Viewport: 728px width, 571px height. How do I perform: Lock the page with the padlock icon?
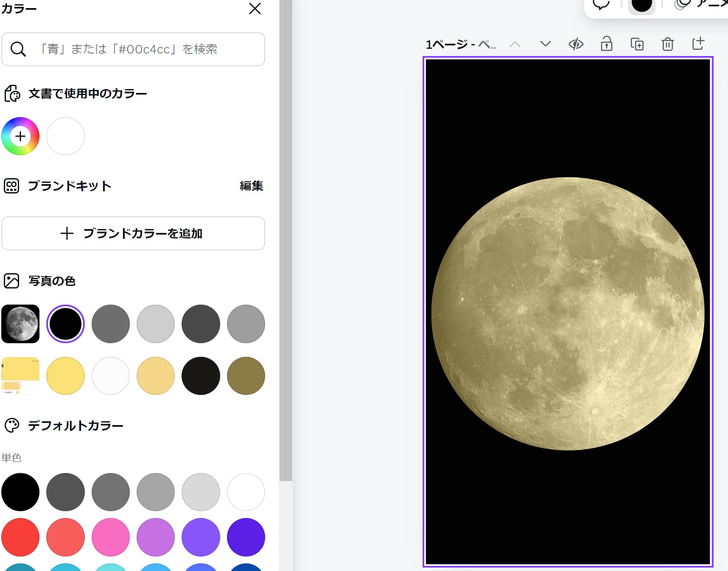(x=607, y=44)
